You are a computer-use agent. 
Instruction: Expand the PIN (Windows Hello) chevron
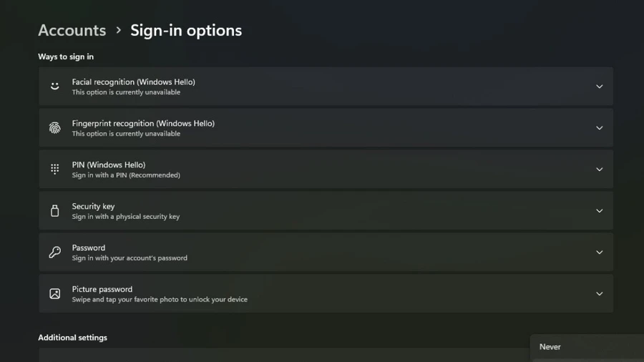(599, 170)
